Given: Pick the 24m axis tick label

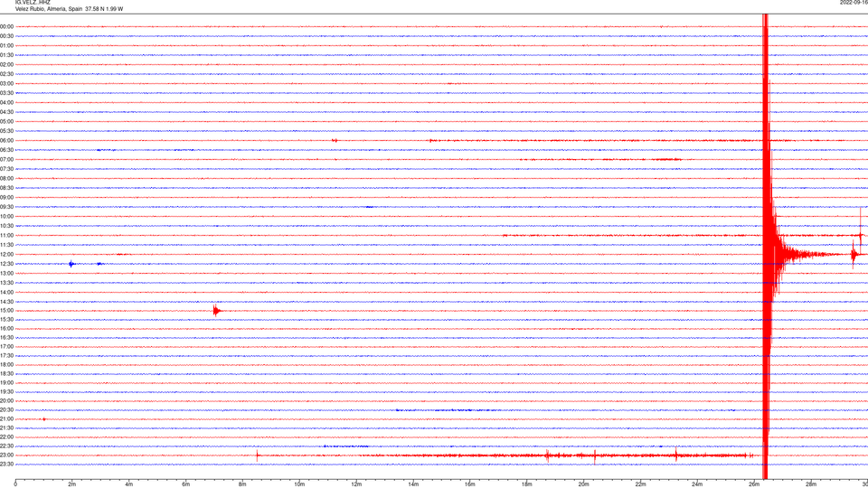Looking at the screenshot, I should tap(697, 484).
